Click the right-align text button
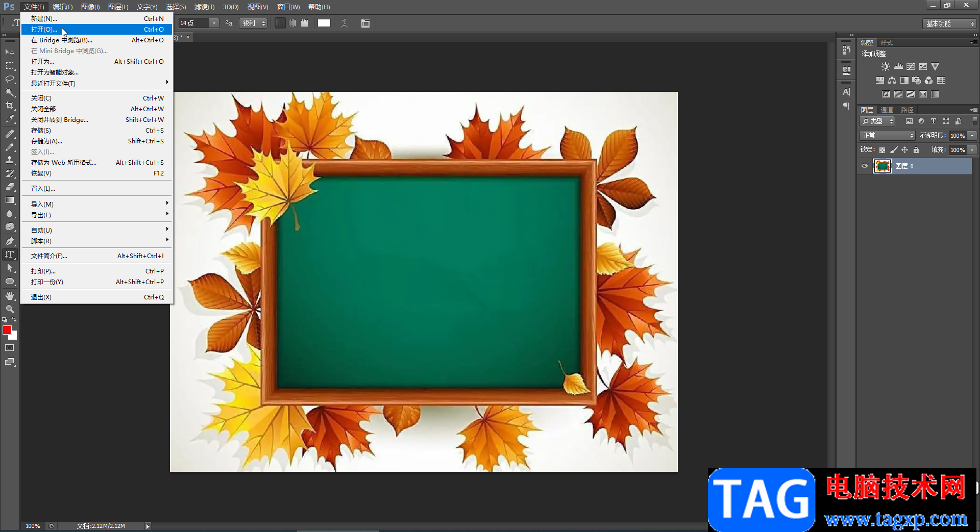Image resolution: width=980 pixels, height=532 pixels. [305, 23]
